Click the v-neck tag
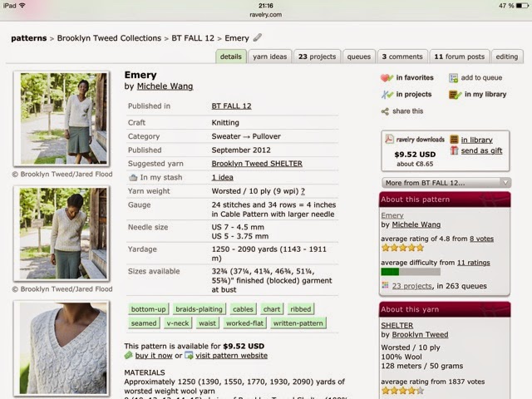Viewport: 532px width, 399px height. [x=177, y=323]
